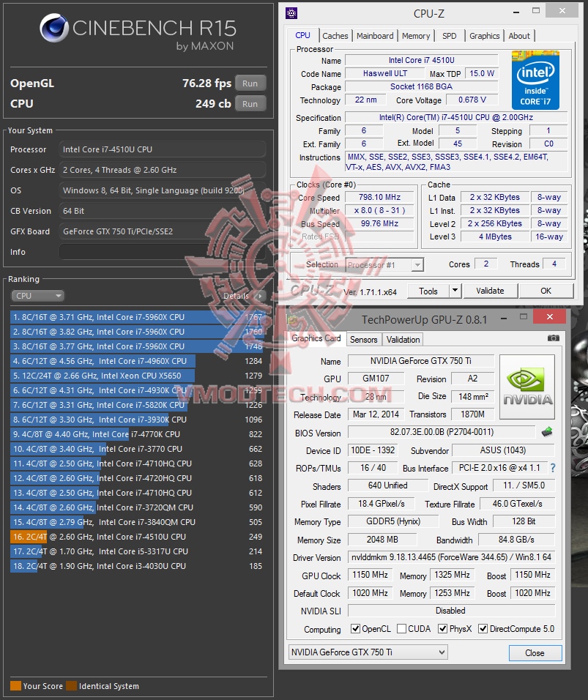Switch to the Memory tab in CPU-Z
The image size is (588, 700).
click(x=416, y=36)
